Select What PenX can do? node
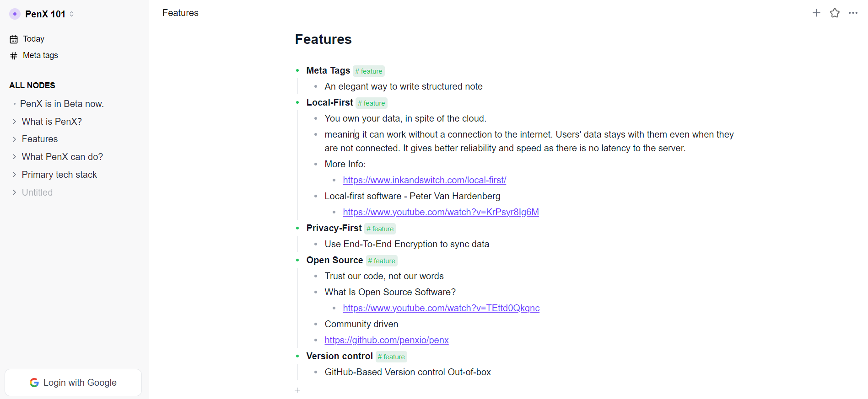This screenshot has width=868, height=399. click(62, 157)
